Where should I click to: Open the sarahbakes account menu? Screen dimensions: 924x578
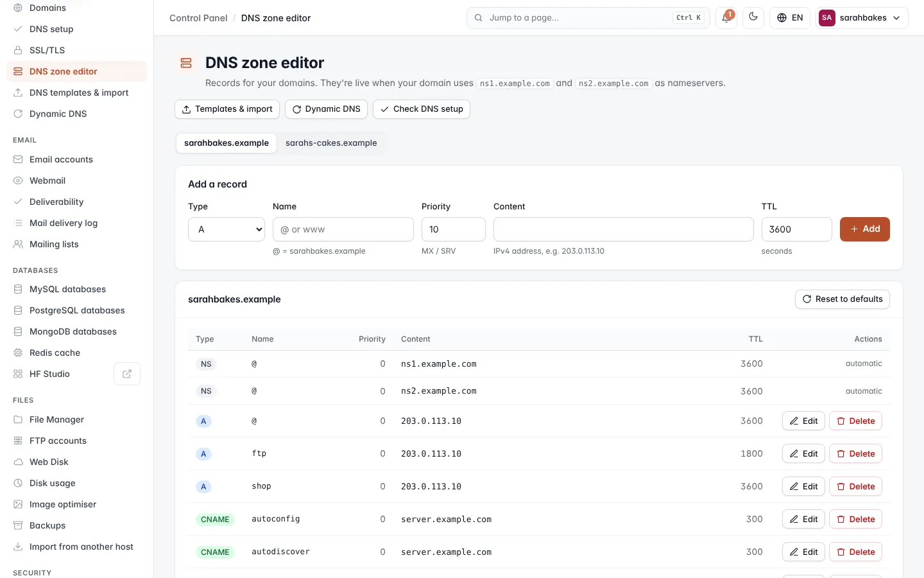tap(862, 18)
